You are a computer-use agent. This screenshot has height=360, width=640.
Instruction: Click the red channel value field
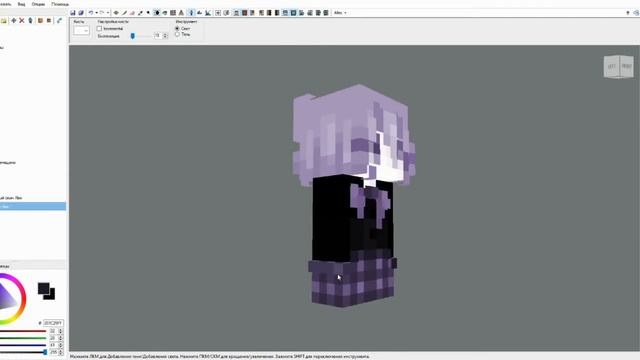(x=53, y=331)
